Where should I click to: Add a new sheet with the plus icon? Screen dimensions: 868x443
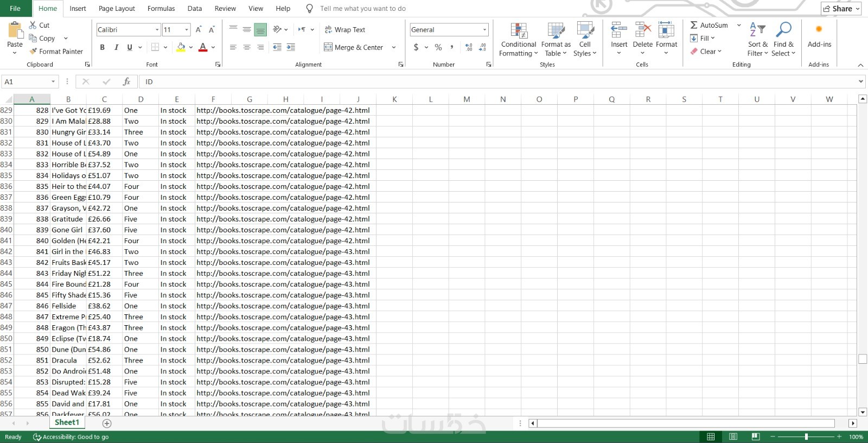tap(107, 423)
